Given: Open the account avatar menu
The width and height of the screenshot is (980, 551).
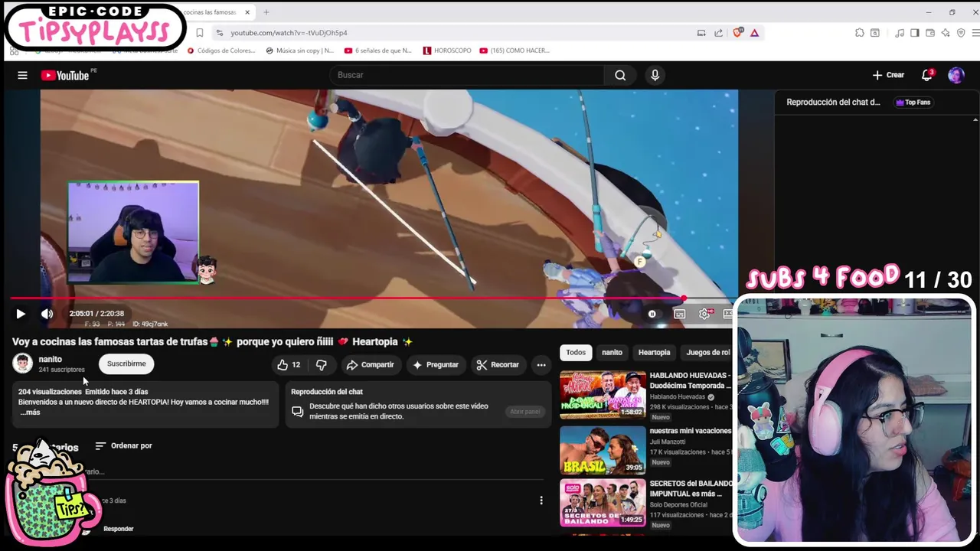Looking at the screenshot, I should pos(955,75).
